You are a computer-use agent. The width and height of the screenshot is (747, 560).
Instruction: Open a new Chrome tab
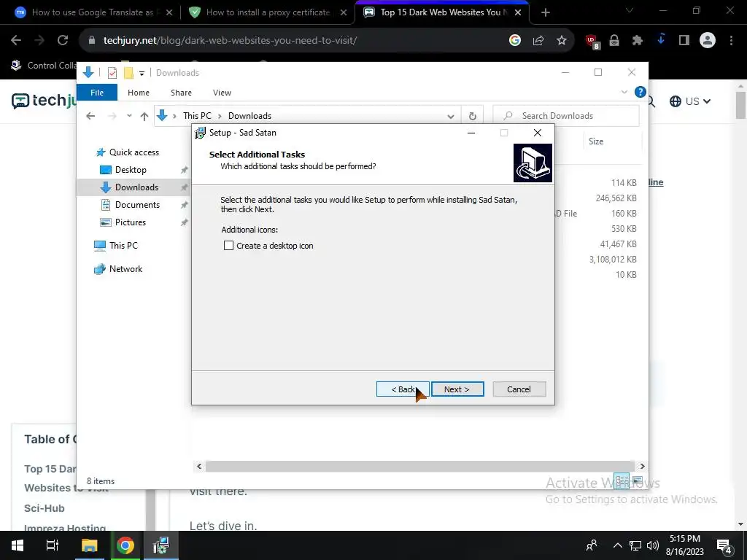pyautogui.click(x=546, y=12)
